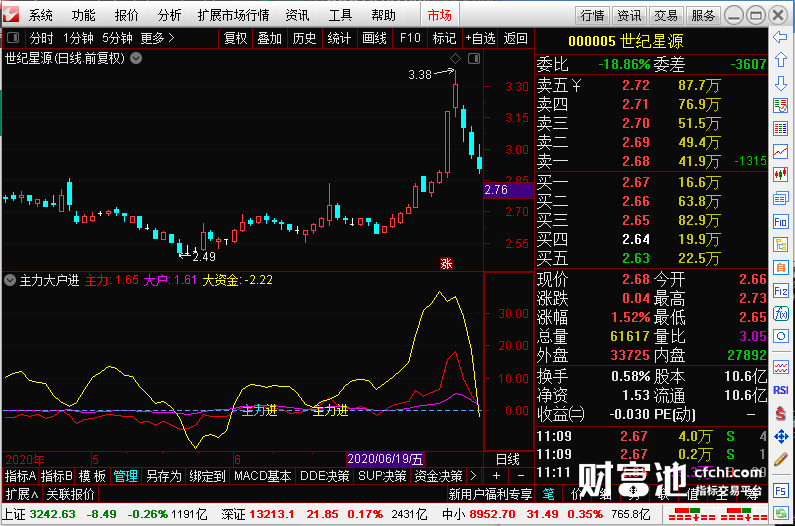Viewport: 795px width, 526px height.
Task: Click the 历史 toolbar button
Action: [304, 38]
